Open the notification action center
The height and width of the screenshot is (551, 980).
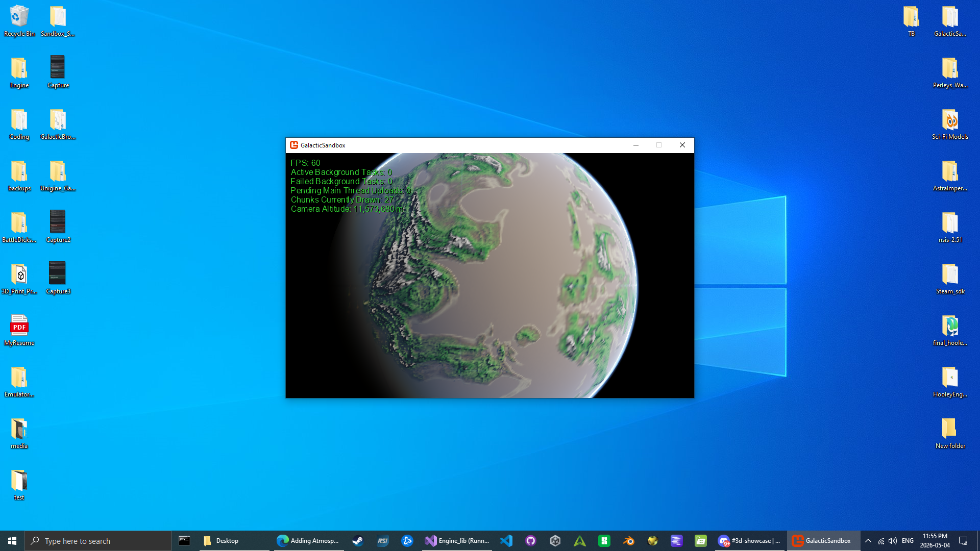click(964, 541)
